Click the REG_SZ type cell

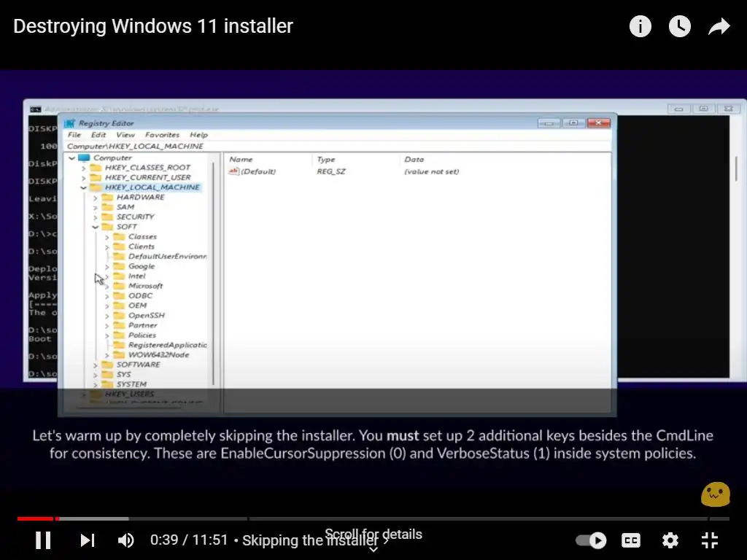pyautogui.click(x=330, y=171)
